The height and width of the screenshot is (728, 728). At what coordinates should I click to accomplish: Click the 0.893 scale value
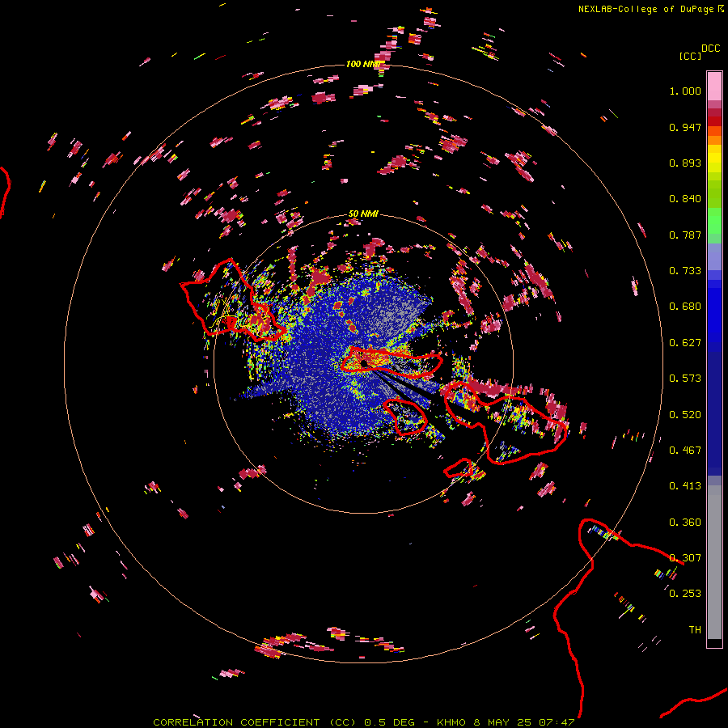[x=685, y=163]
